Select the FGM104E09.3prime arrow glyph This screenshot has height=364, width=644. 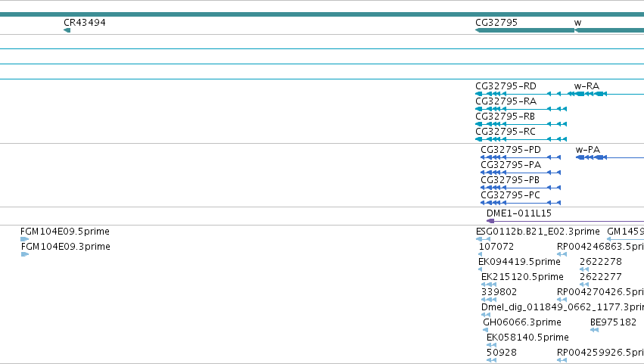25,254
